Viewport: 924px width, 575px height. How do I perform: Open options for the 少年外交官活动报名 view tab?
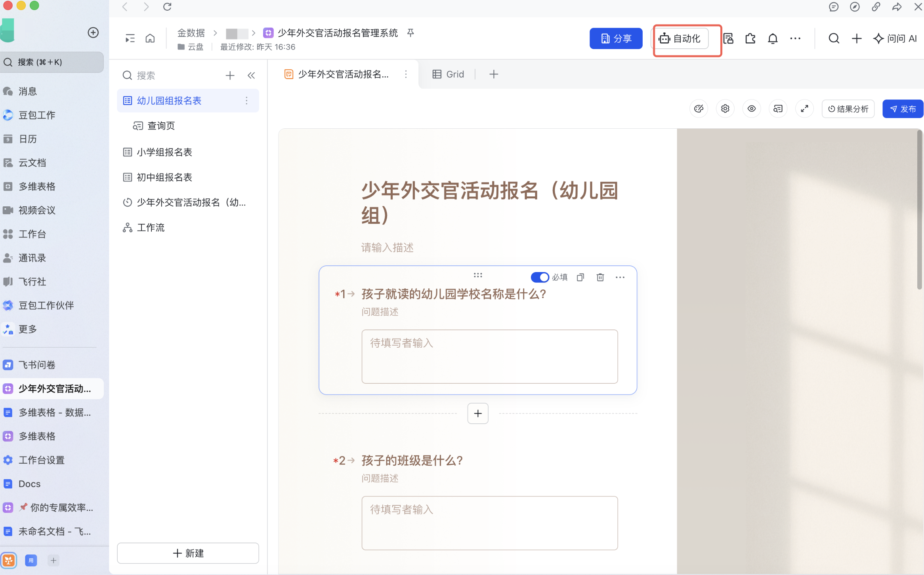tap(406, 74)
